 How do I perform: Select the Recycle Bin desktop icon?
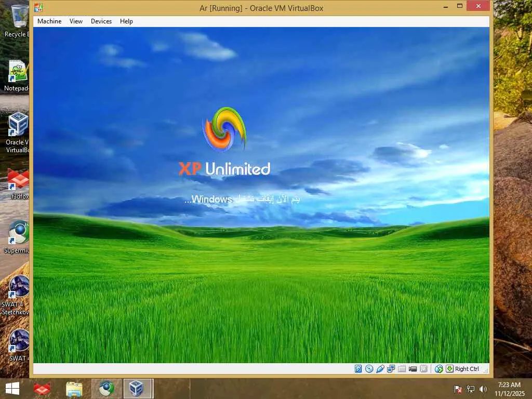[x=17, y=21]
